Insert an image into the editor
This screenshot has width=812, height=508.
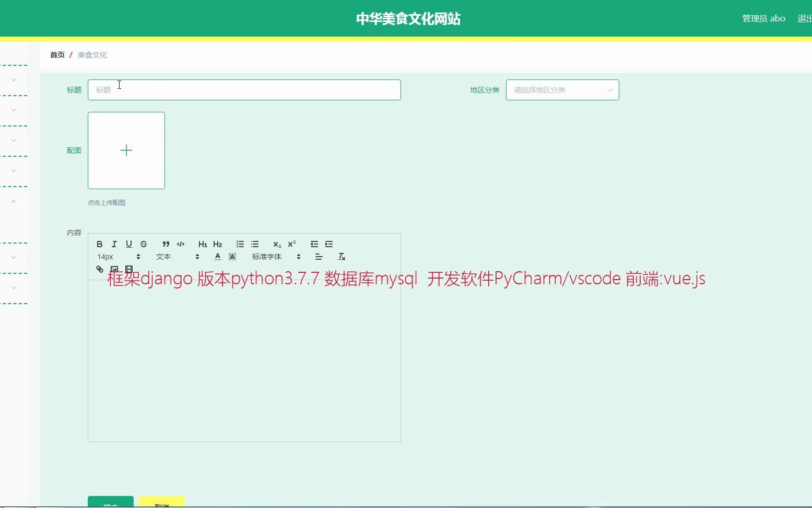[x=114, y=269]
